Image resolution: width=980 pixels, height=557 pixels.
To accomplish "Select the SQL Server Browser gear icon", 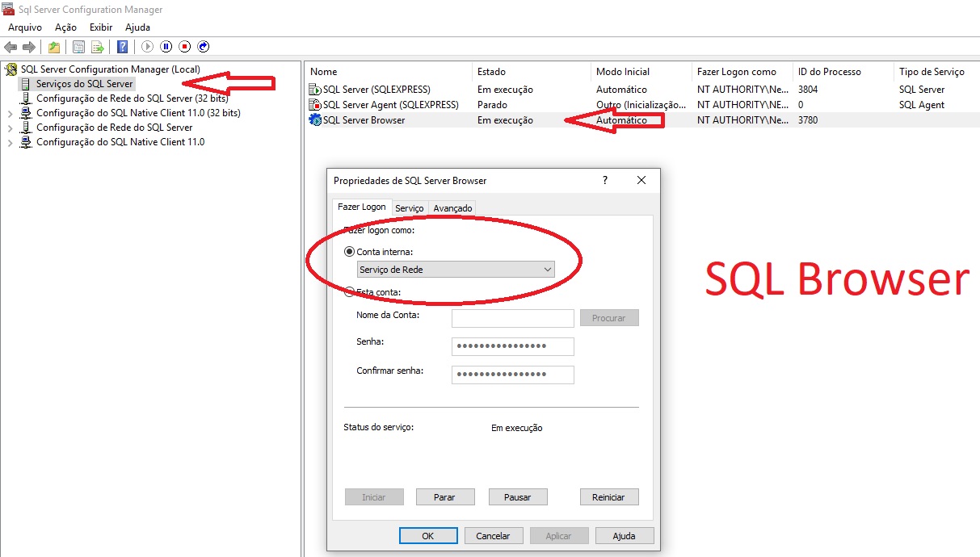I will pos(315,120).
